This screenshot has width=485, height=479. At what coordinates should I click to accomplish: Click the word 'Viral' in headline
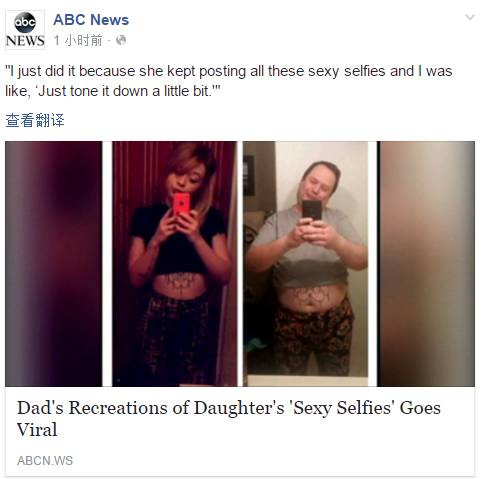37,429
